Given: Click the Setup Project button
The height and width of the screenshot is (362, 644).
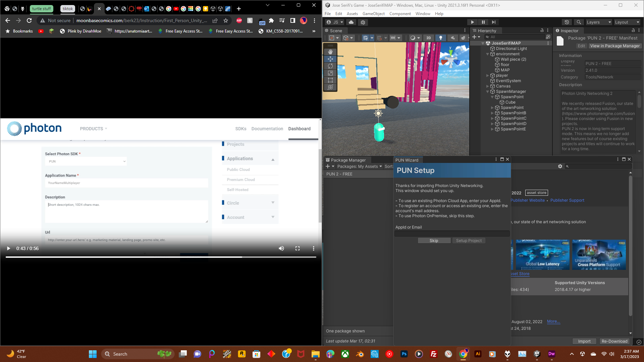Looking at the screenshot, I should [469, 241].
